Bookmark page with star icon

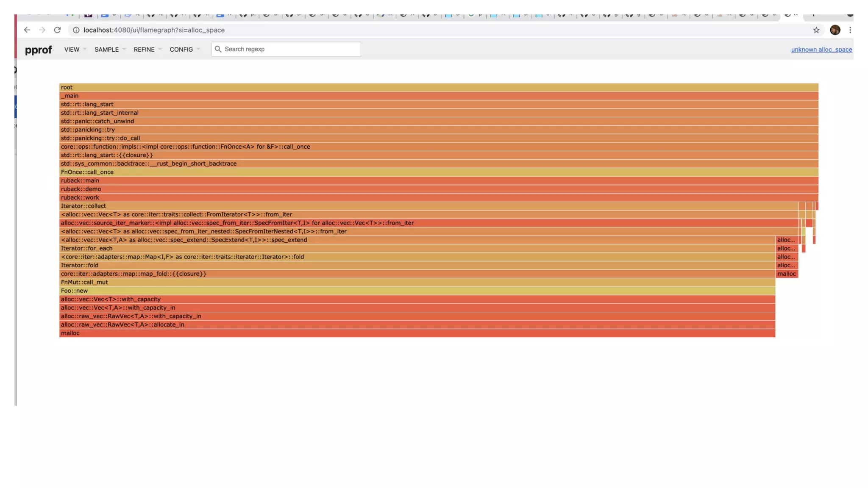[816, 30]
